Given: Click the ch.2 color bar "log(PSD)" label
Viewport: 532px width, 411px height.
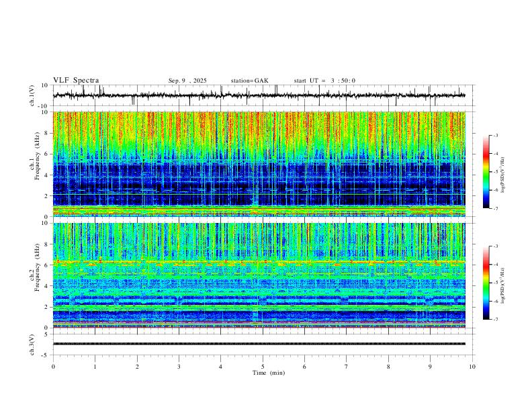Looking at the screenshot, I should (503, 285).
